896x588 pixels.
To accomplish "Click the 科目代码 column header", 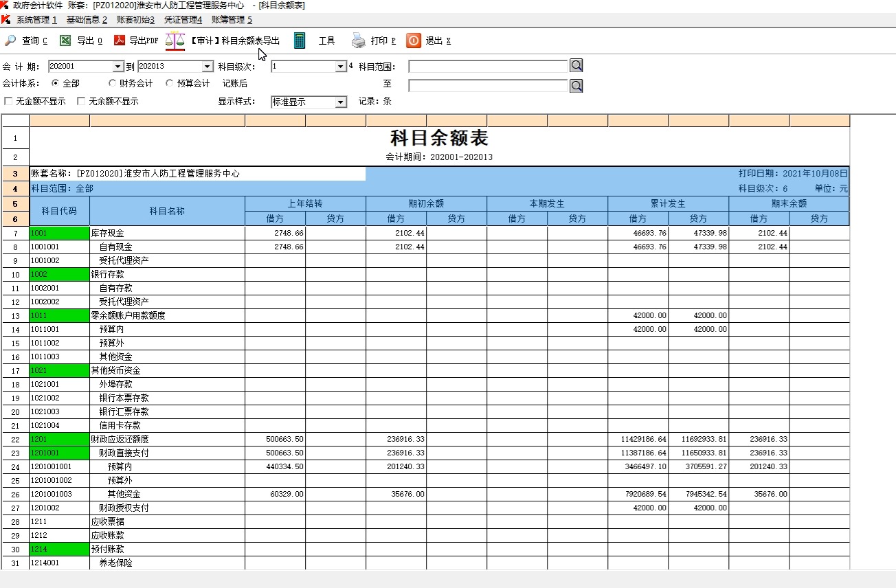I will pyautogui.click(x=60, y=211).
